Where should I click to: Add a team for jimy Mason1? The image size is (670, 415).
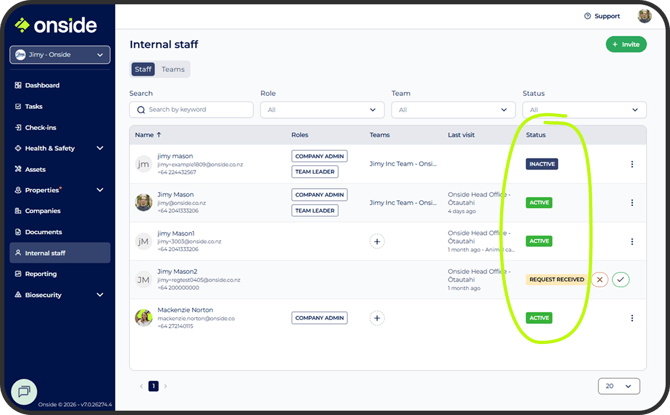coord(377,241)
